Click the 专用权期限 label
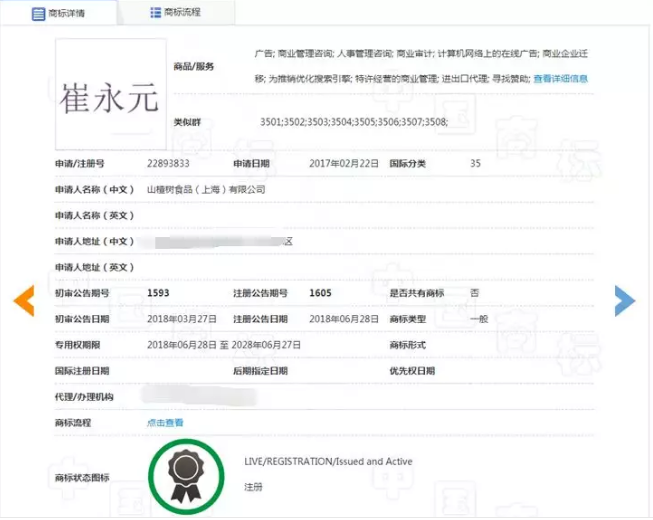This screenshot has width=653, height=520. [x=77, y=345]
